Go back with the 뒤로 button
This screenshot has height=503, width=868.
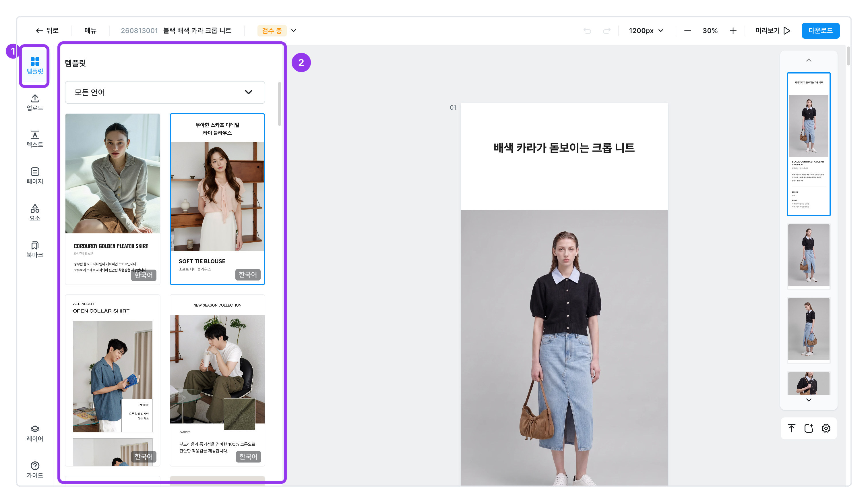(47, 31)
